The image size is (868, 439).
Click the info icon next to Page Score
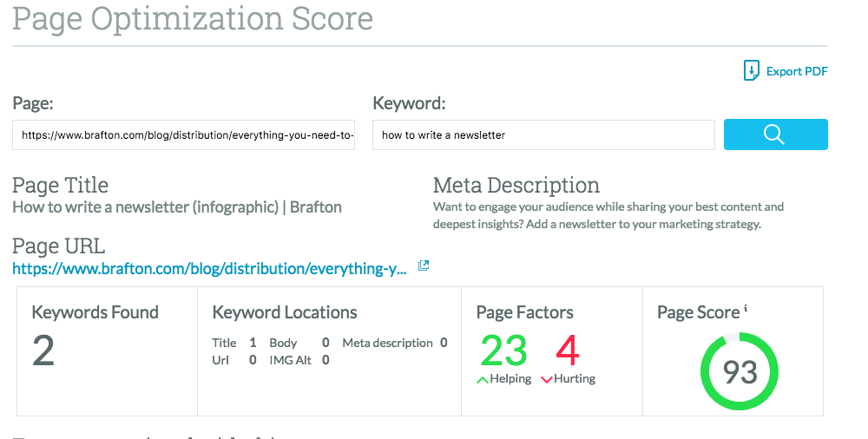(x=746, y=309)
